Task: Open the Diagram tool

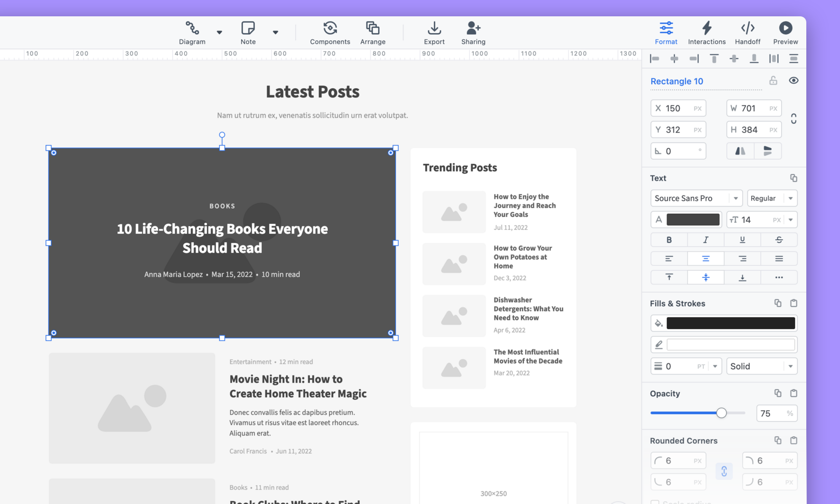Action: [192, 33]
